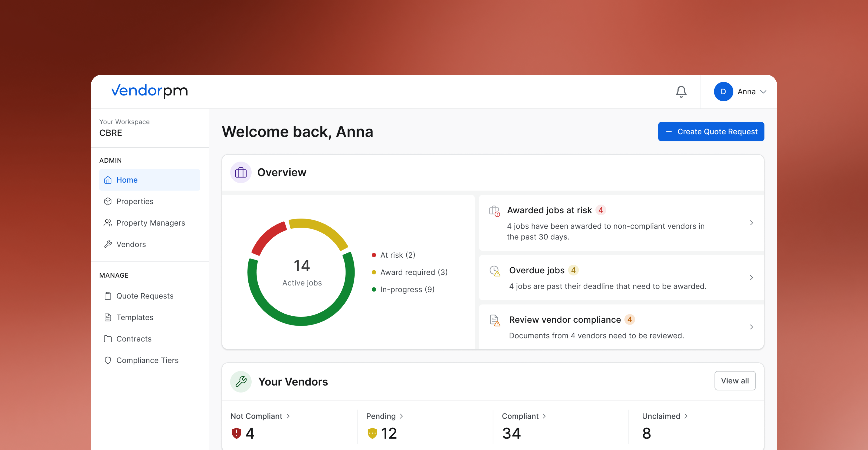Expand the Awarded jobs at risk chevron
This screenshot has height=450, width=868.
pyautogui.click(x=751, y=223)
